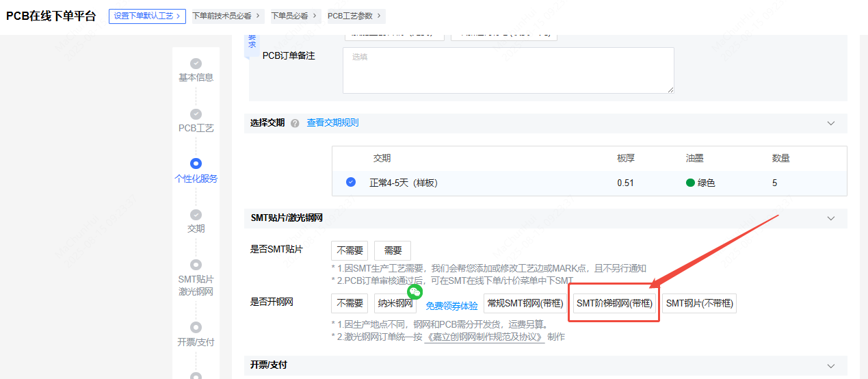Collapse the SMT贴片/激光钢网 section chevron

[x=831, y=218]
